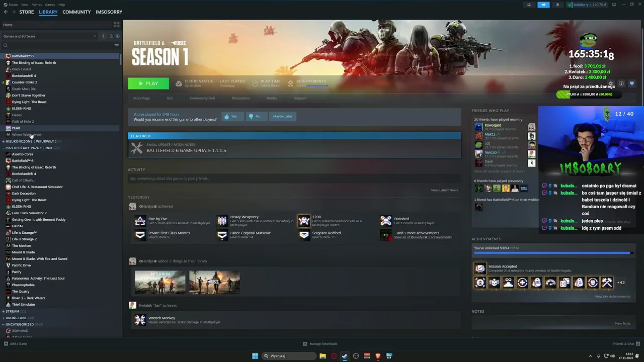Click the Five by Five achievement icon
644x362 pixels.
(x=140, y=221)
